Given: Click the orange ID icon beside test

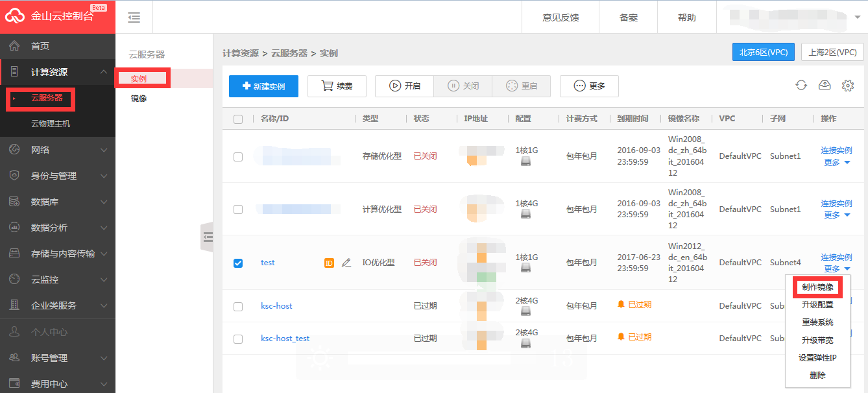Looking at the screenshot, I should (x=329, y=263).
